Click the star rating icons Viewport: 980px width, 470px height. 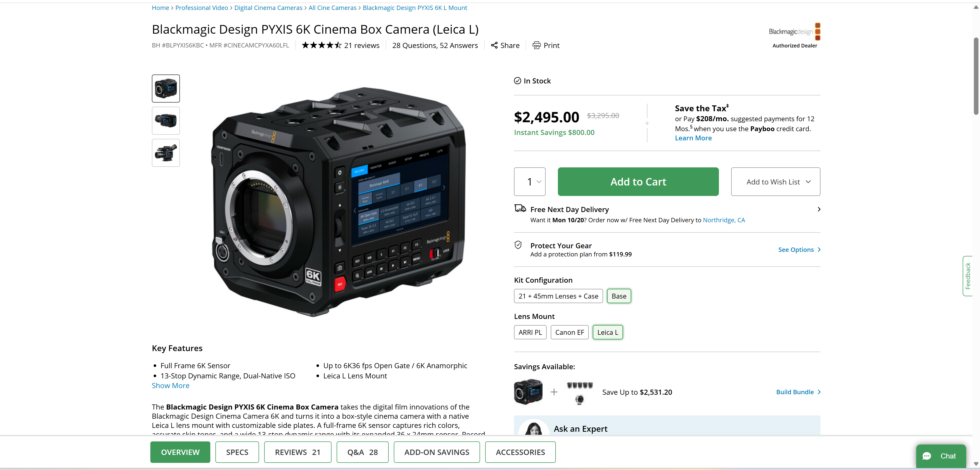tap(322, 45)
